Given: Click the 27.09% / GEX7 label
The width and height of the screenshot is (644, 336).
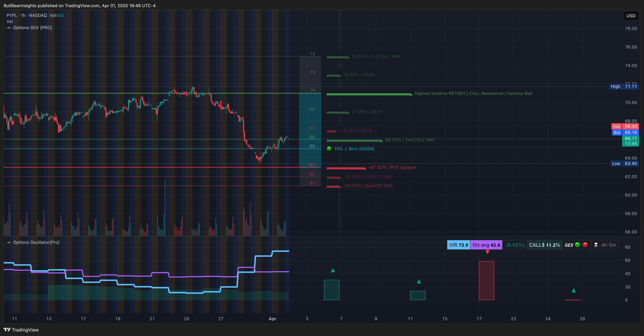Looking at the screenshot, I should point(367,112).
